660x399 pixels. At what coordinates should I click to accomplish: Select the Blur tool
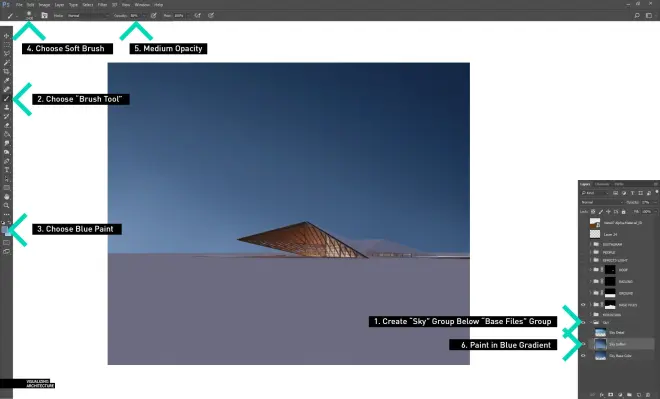pyautogui.click(x=6, y=143)
